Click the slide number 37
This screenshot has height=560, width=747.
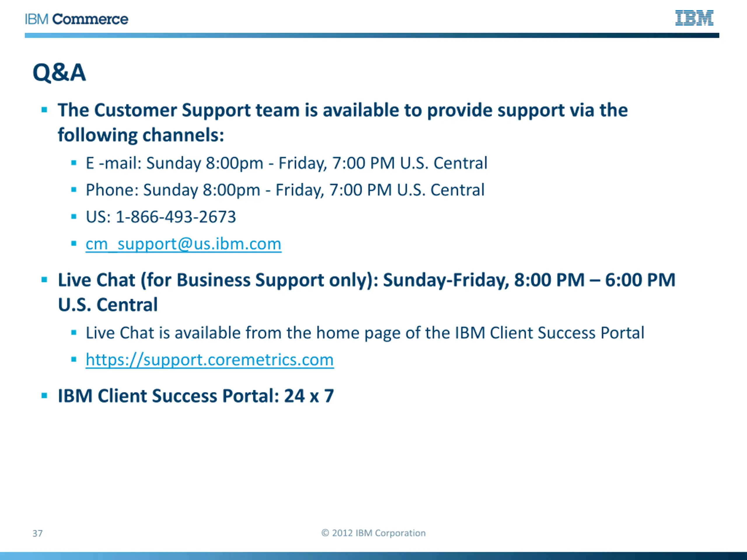(x=37, y=533)
